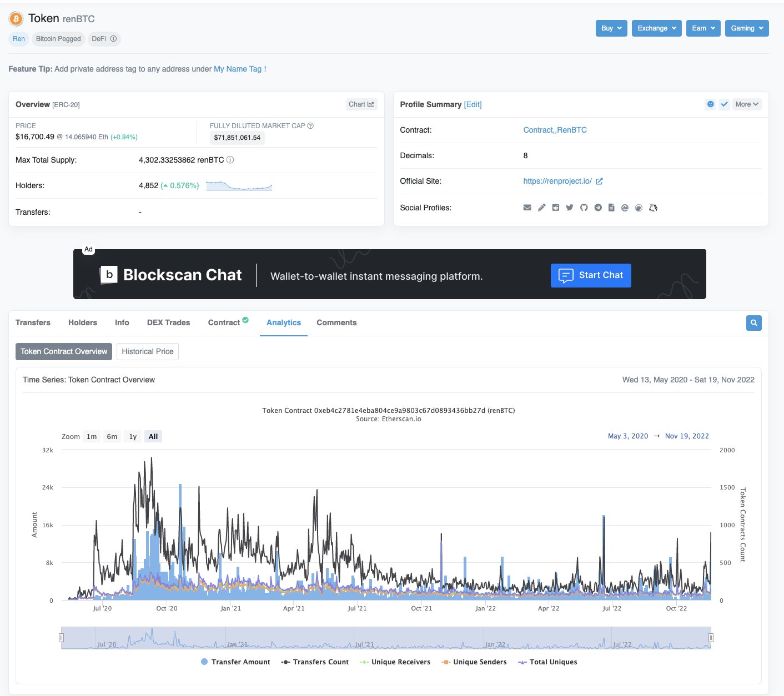This screenshot has width=784, height=696.
Task: Click the [Edit] profile summary link
Action: pyautogui.click(x=473, y=104)
